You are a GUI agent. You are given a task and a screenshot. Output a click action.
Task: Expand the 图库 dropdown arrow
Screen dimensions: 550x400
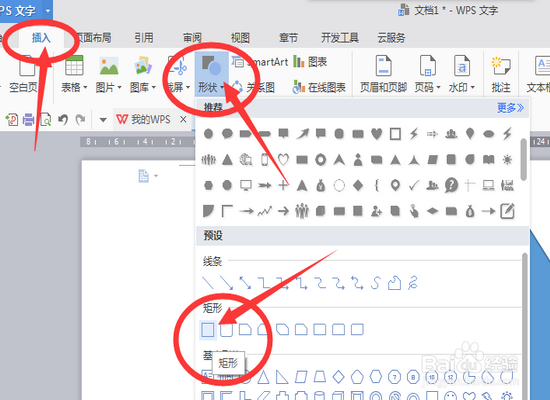click(x=154, y=87)
